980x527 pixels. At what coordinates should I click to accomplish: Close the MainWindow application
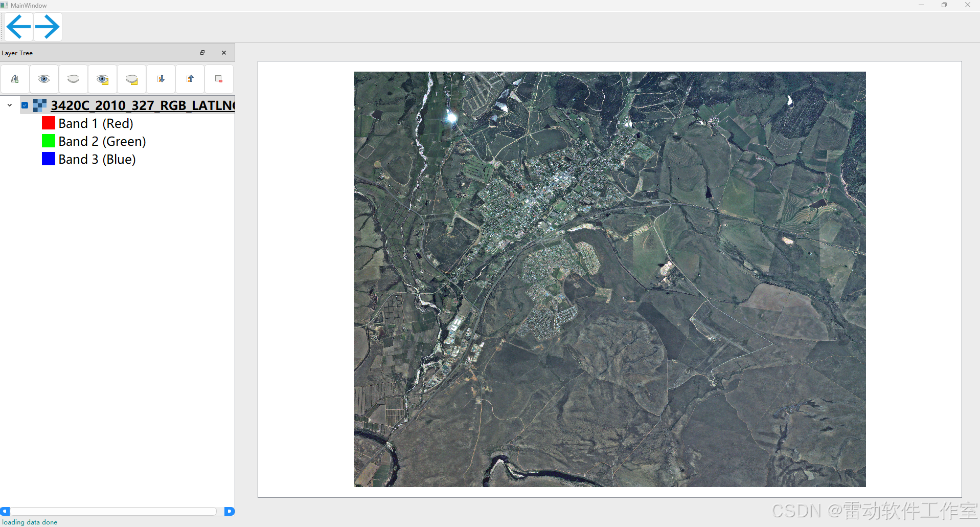pyautogui.click(x=968, y=5)
